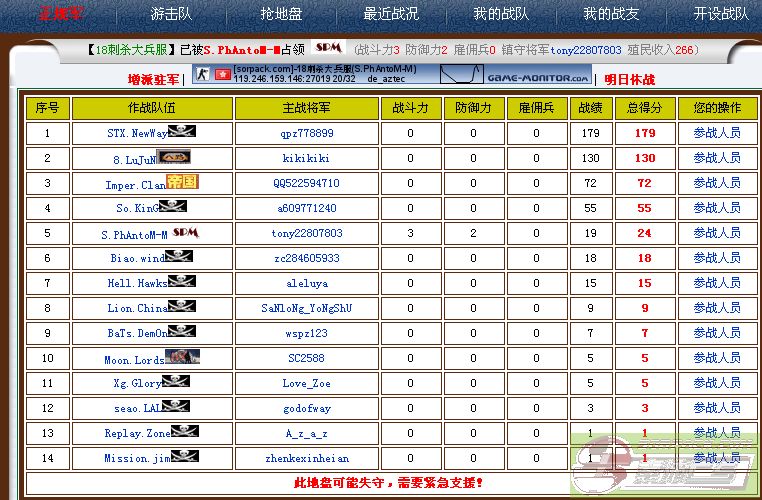Open general tony22807803's profile link in table

pos(307,233)
